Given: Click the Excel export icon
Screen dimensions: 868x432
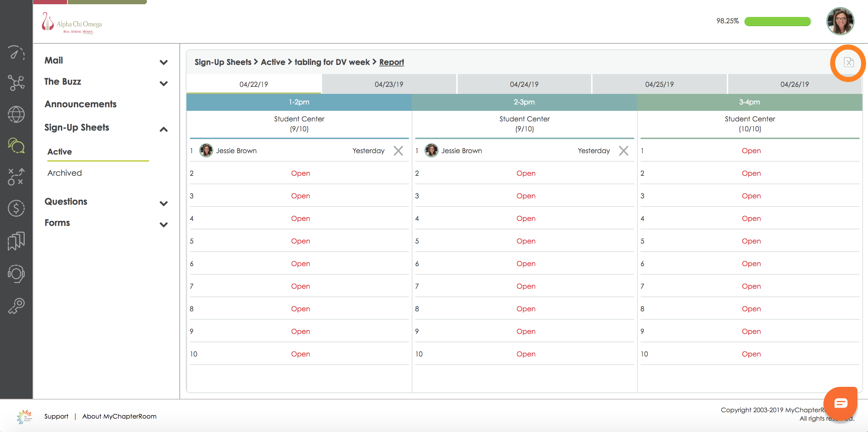Looking at the screenshot, I should point(848,62).
